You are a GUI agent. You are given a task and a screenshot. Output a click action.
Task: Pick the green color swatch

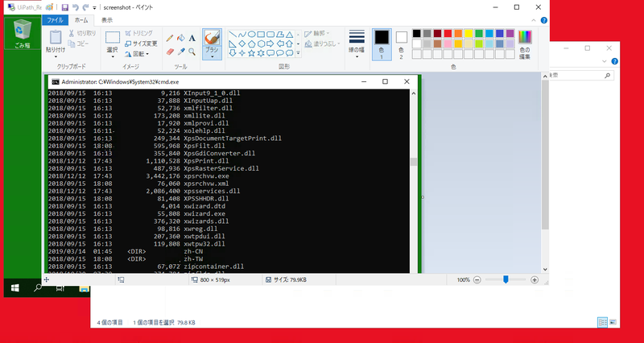(x=479, y=33)
